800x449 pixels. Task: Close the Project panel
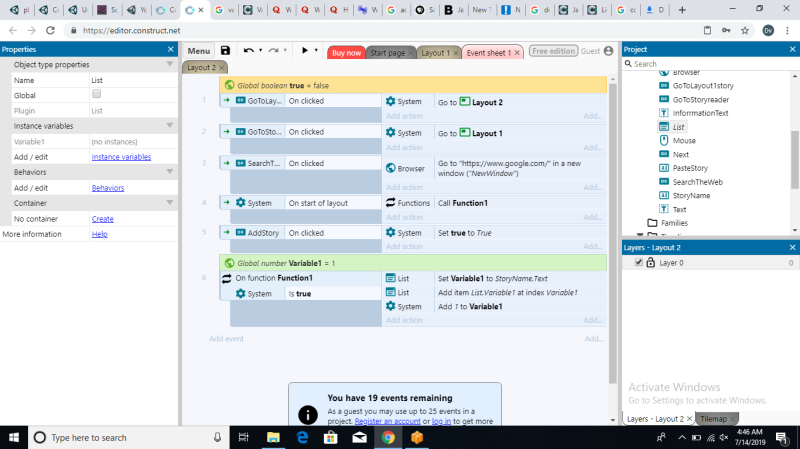click(x=792, y=49)
